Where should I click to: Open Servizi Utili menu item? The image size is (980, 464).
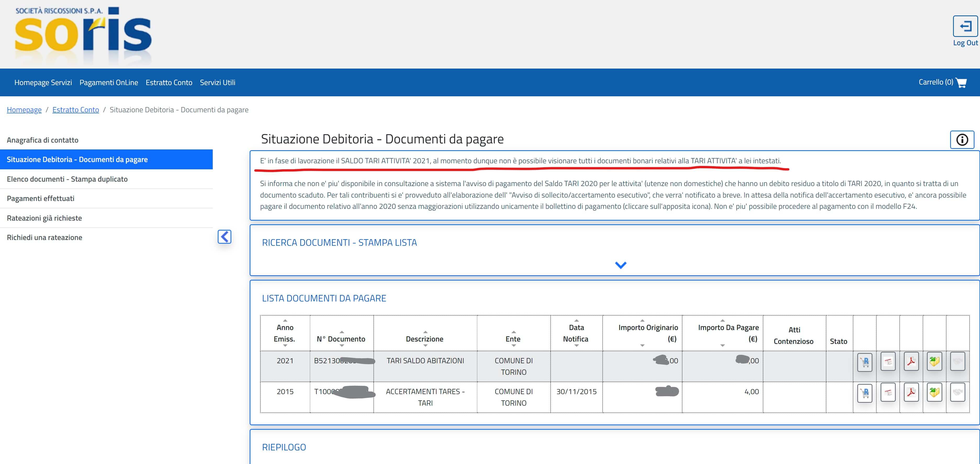click(x=218, y=82)
